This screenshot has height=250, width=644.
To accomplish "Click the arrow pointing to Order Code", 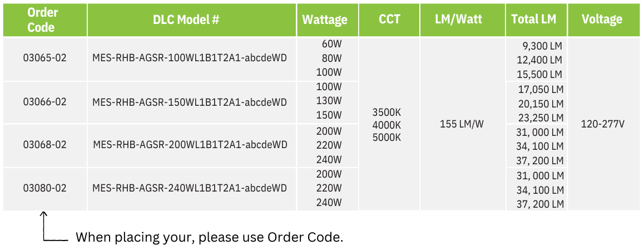I will tap(55, 226).
